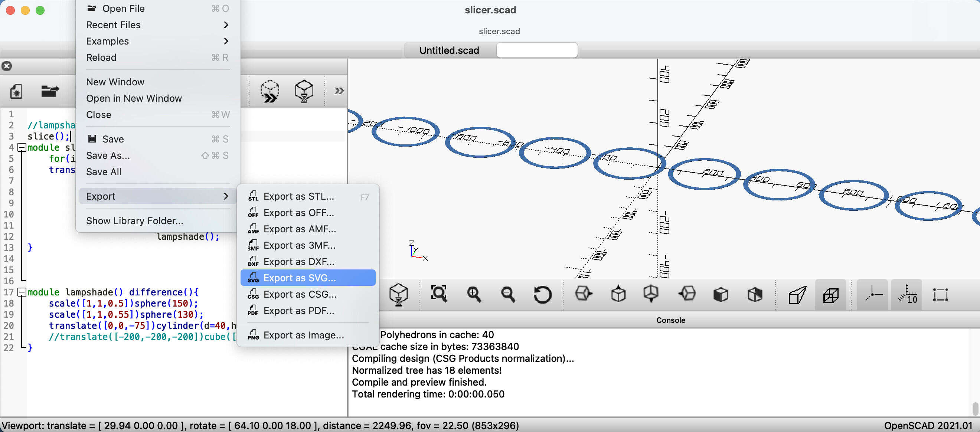Expand the editor toolbar overflow chevrons
The width and height of the screenshot is (980, 432).
coord(339,91)
